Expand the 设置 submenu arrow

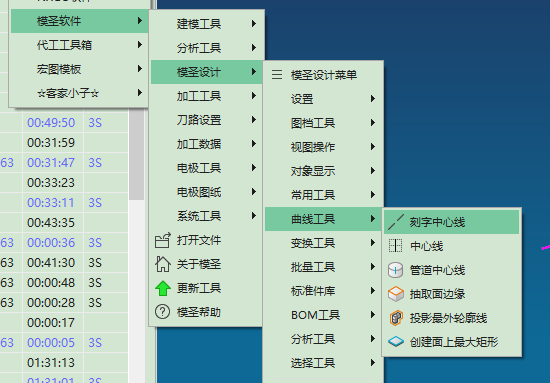[373, 99]
